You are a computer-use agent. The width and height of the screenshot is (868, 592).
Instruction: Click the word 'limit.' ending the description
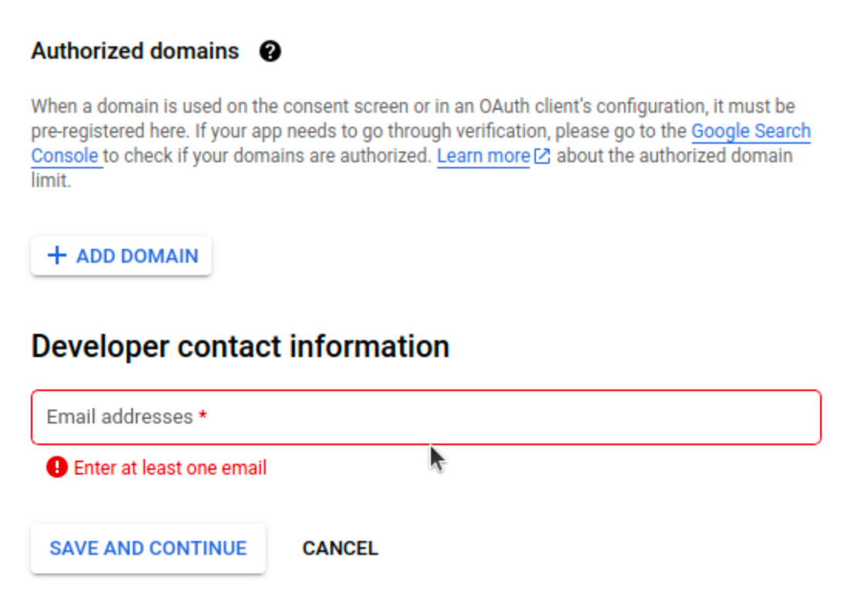click(x=51, y=182)
